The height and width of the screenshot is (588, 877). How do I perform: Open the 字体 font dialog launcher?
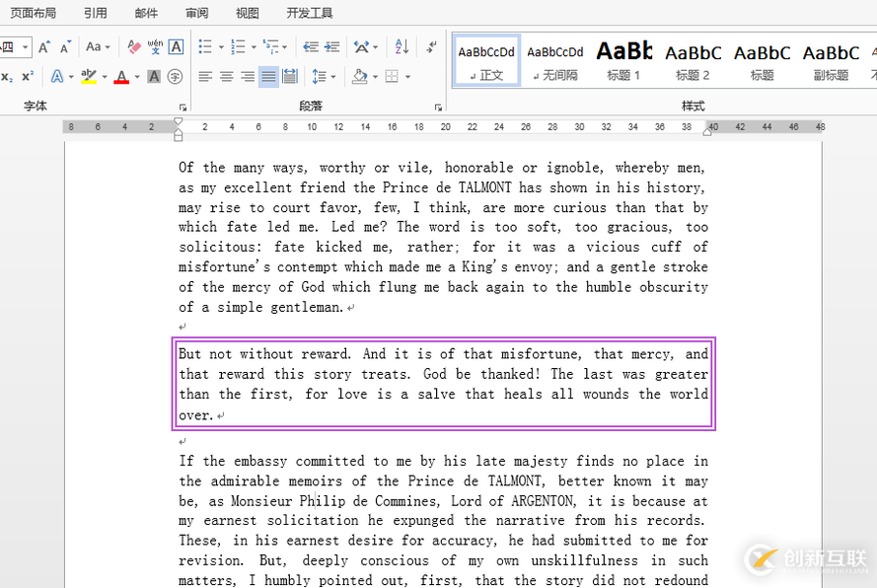point(183,107)
